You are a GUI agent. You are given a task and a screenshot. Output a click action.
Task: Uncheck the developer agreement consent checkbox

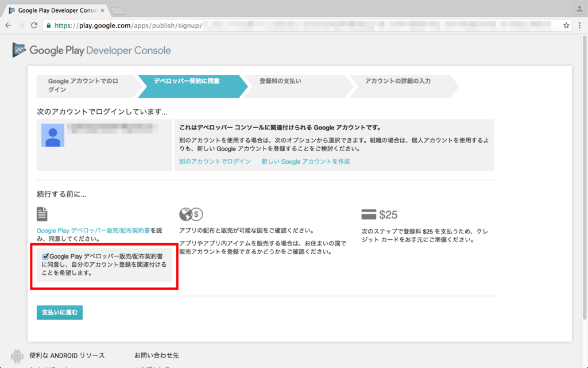point(45,256)
